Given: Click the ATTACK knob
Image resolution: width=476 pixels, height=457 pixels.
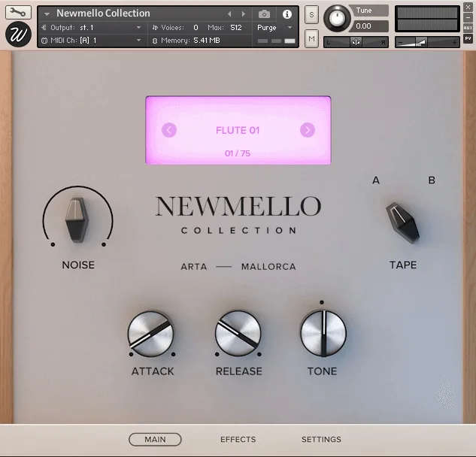Looking at the screenshot, I should (151, 334).
